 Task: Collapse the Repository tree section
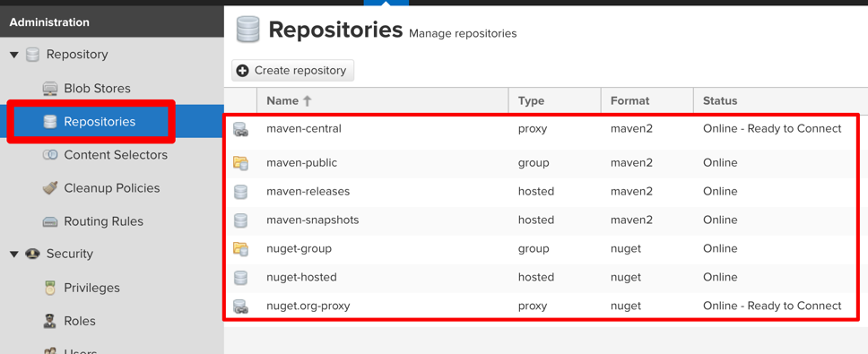(14, 55)
